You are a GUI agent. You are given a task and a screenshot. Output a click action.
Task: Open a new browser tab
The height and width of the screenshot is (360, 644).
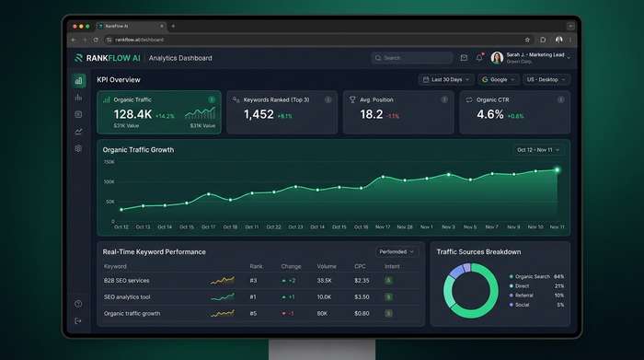click(x=173, y=27)
